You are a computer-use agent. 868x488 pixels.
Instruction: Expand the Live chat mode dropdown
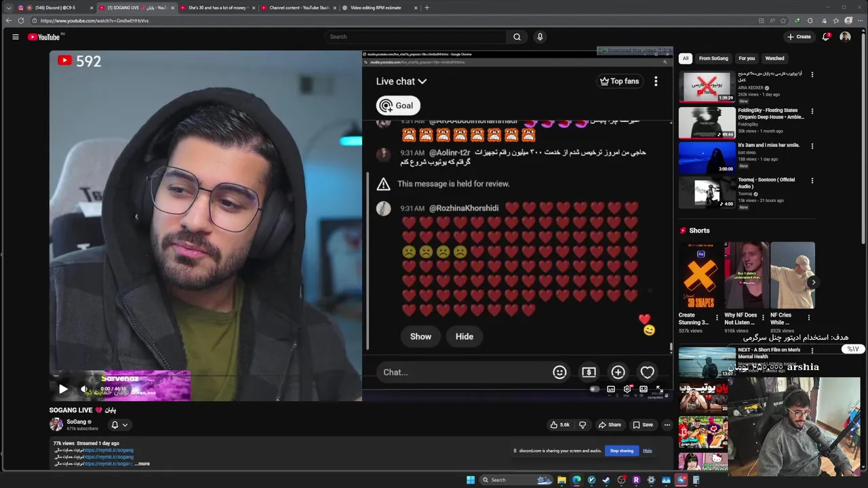click(x=401, y=81)
